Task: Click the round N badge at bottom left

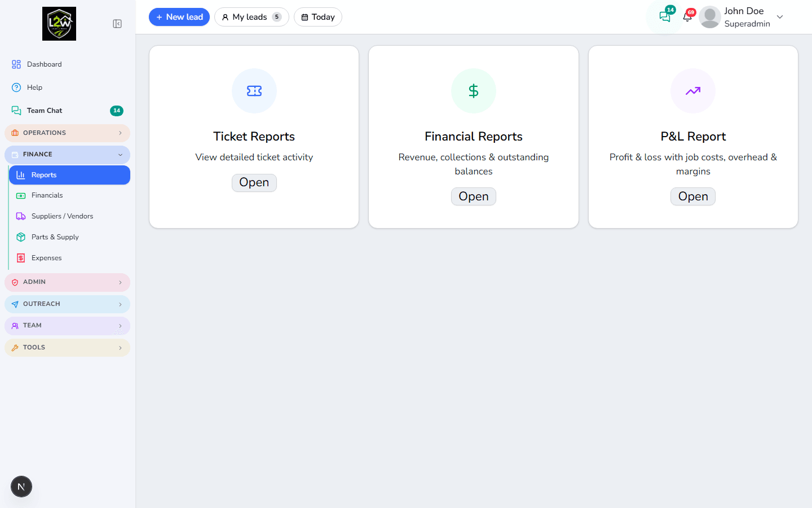Action: pos(21,487)
